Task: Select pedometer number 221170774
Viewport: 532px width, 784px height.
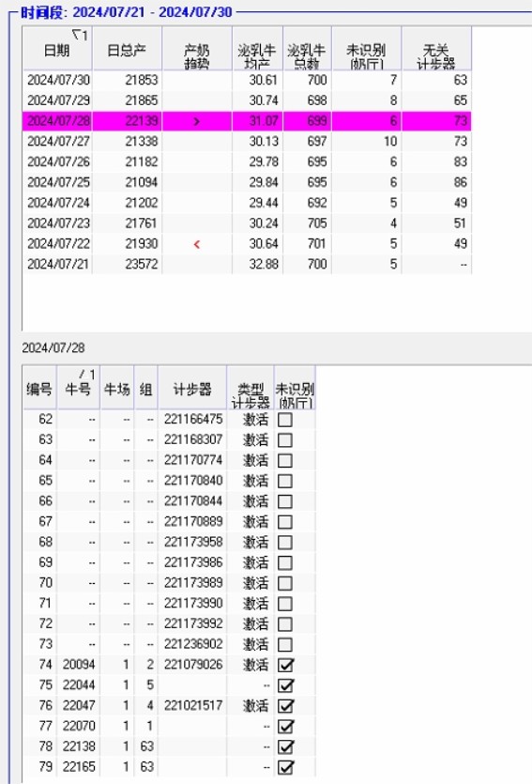Action: tap(193, 460)
